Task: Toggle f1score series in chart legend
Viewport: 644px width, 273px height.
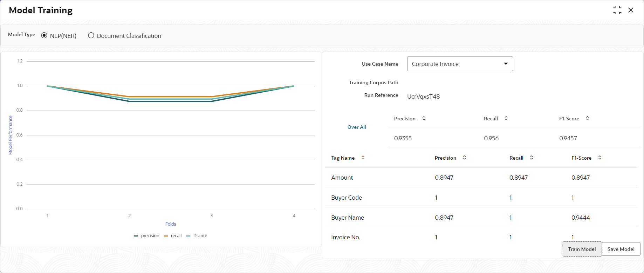Action: pyautogui.click(x=197, y=236)
